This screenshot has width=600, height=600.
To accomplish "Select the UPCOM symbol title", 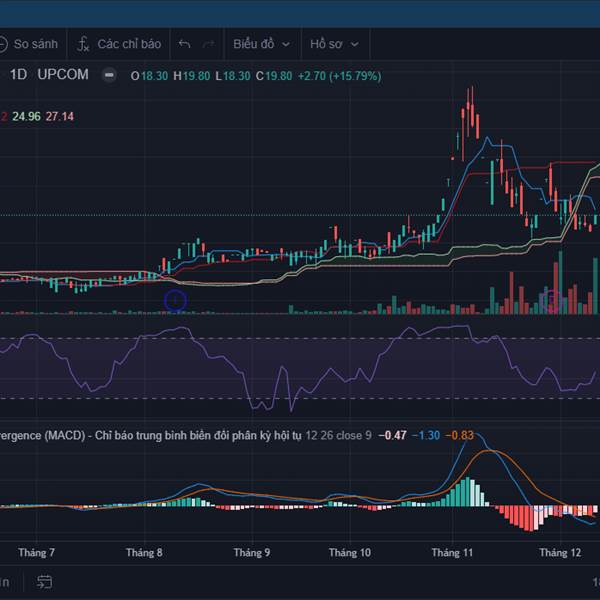I will (63, 75).
